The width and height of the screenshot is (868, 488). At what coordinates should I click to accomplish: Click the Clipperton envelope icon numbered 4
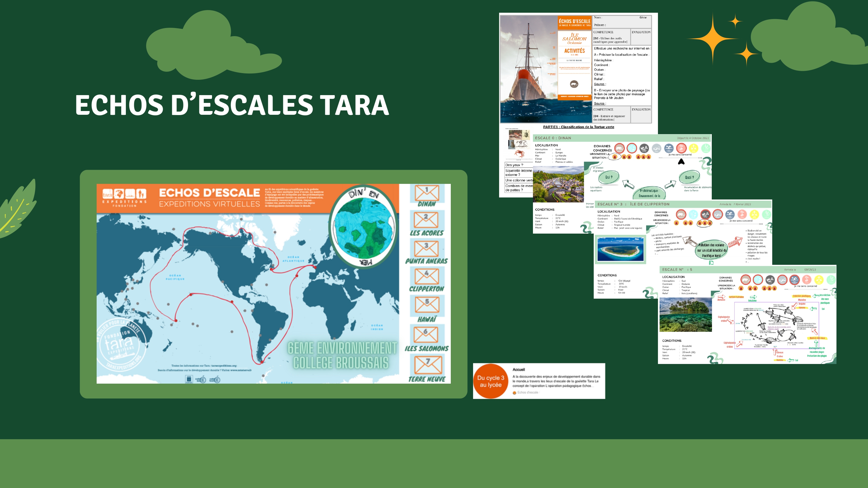(x=426, y=276)
